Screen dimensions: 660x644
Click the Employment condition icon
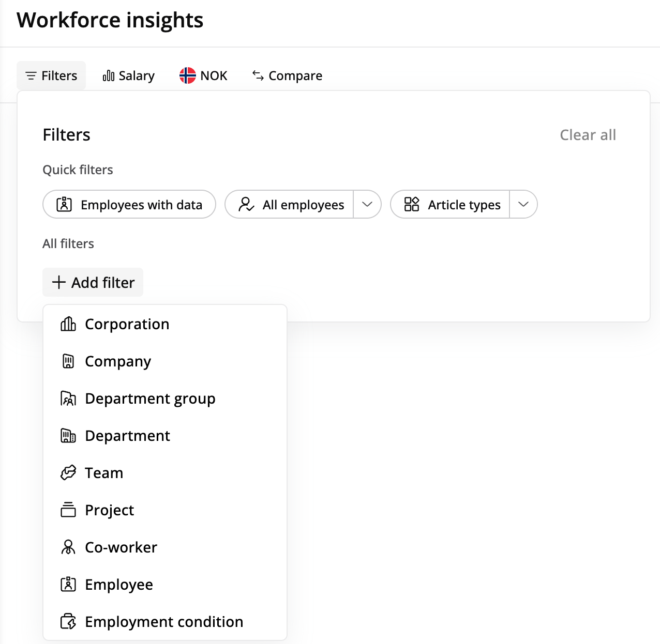click(x=68, y=622)
